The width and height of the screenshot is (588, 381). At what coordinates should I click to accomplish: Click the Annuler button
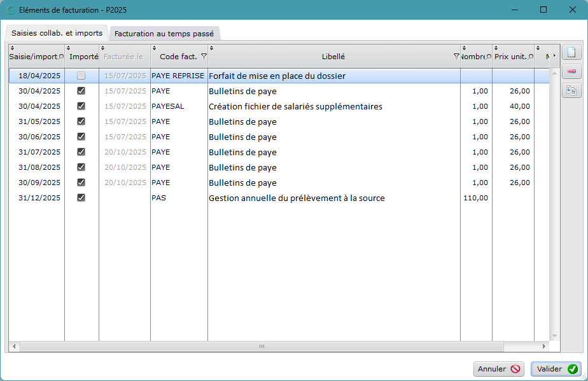(x=499, y=369)
